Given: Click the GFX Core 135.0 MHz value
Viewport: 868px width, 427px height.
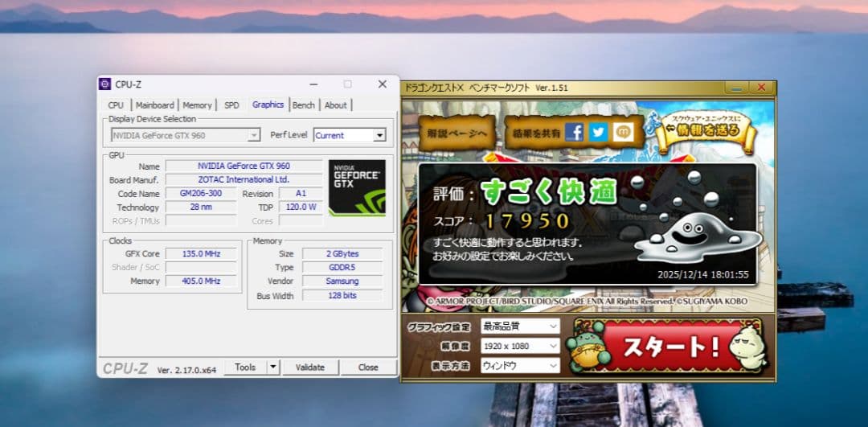Looking at the screenshot, I should point(201,253).
